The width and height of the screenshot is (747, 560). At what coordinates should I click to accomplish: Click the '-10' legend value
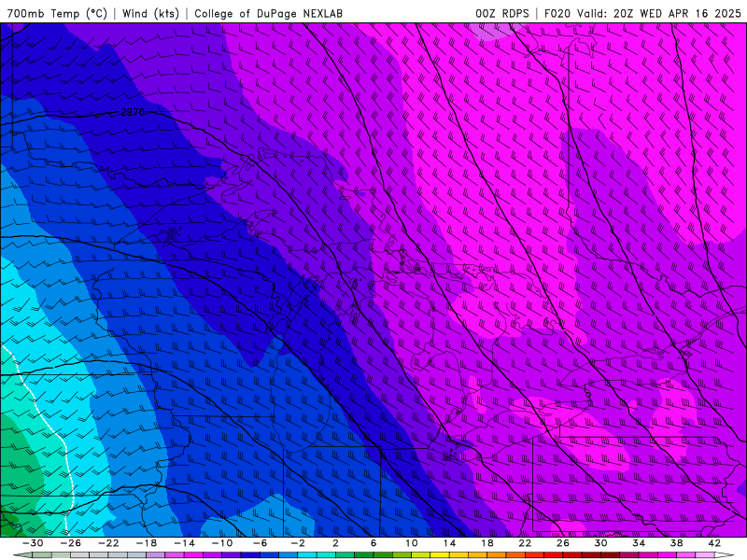pos(222,543)
